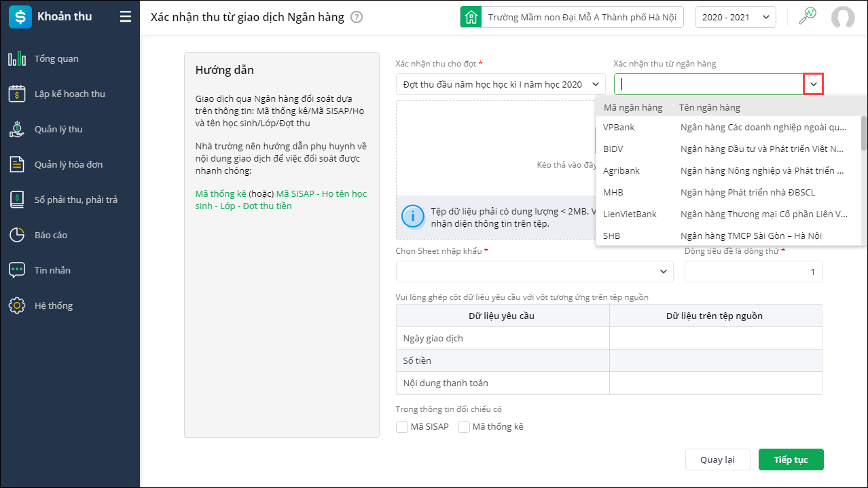Viewport: 868px width, 488px height.
Task: Tick the Mã thống kê checkbox
Action: [464, 427]
